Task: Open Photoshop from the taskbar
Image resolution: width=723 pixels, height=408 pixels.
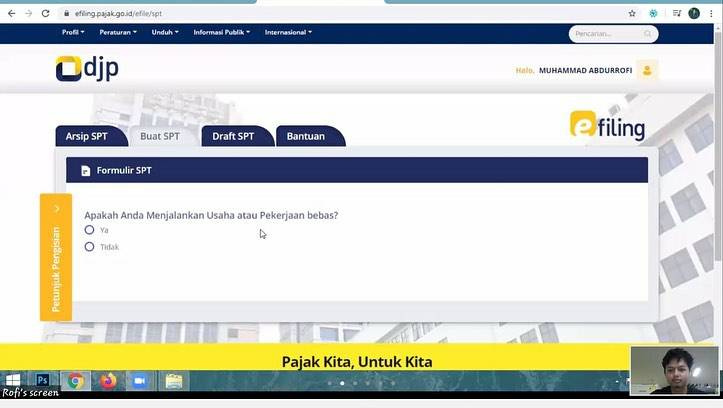Action: tap(43, 380)
